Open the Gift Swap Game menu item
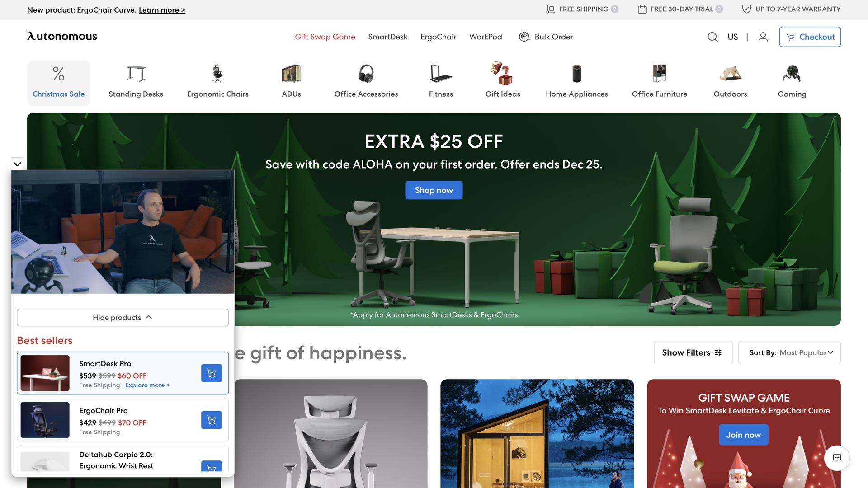 coord(325,37)
